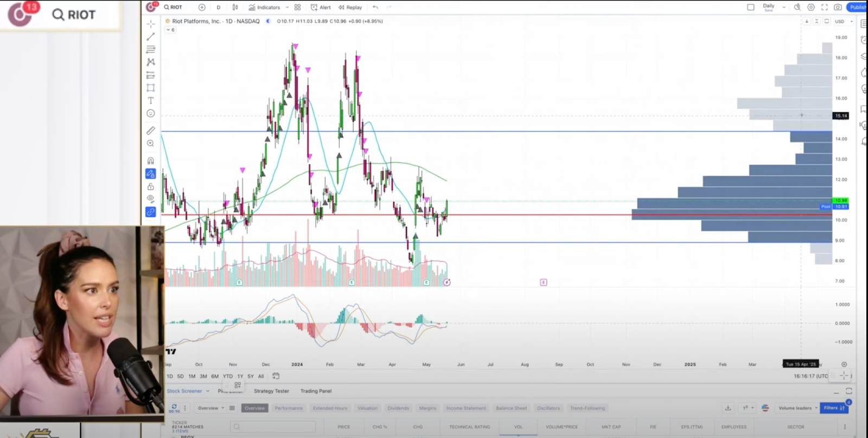Toggle hide all drawings eye icon

pyautogui.click(x=151, y=199)
